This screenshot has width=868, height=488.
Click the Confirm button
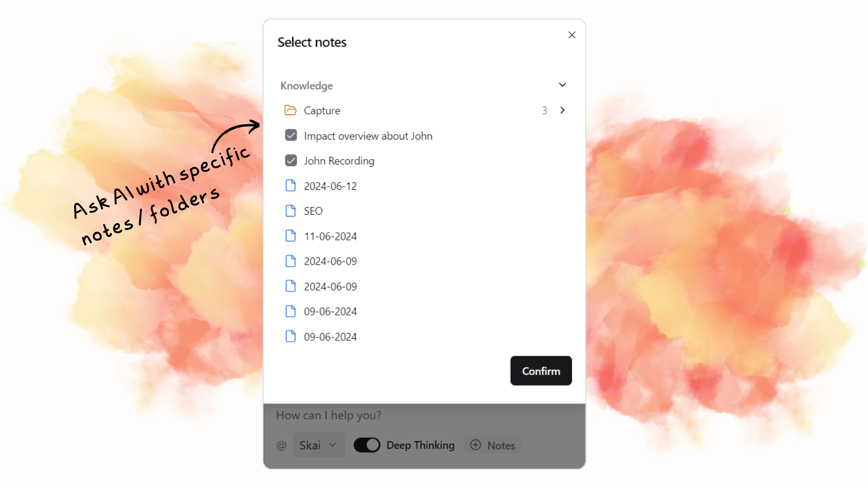coord(540,371)
